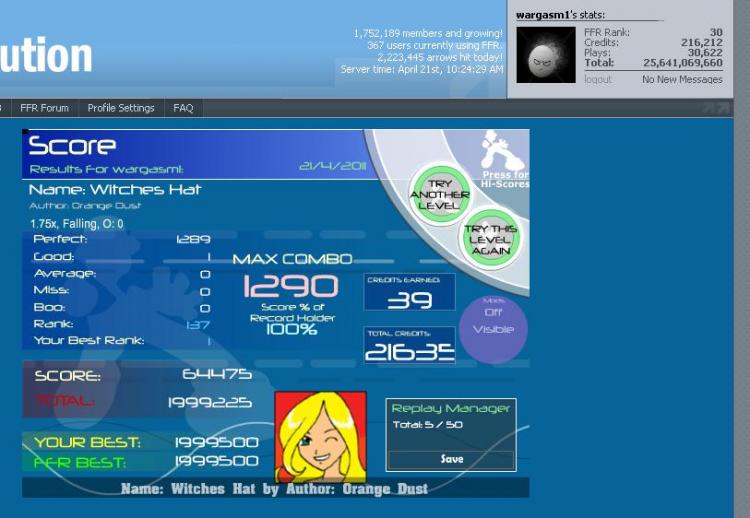Image resolution: width=750 pixels, height=518 pixels.
Task: Click the Hi-Scores trophy figure icon
Action: point(503,151)
